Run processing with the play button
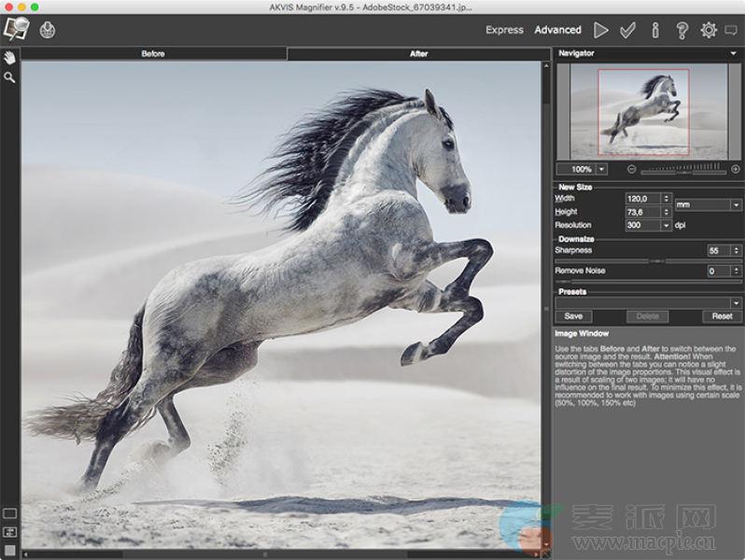Image resolution: width=745 pixels, height=560 pixels. point(601,30)
